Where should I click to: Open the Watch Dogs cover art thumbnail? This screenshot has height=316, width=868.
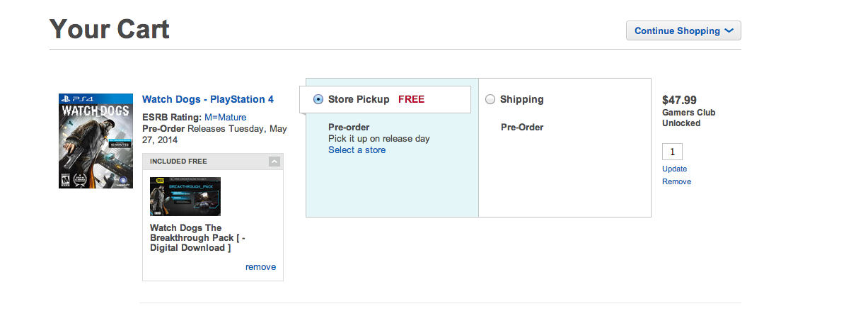[x=96, y=141]
